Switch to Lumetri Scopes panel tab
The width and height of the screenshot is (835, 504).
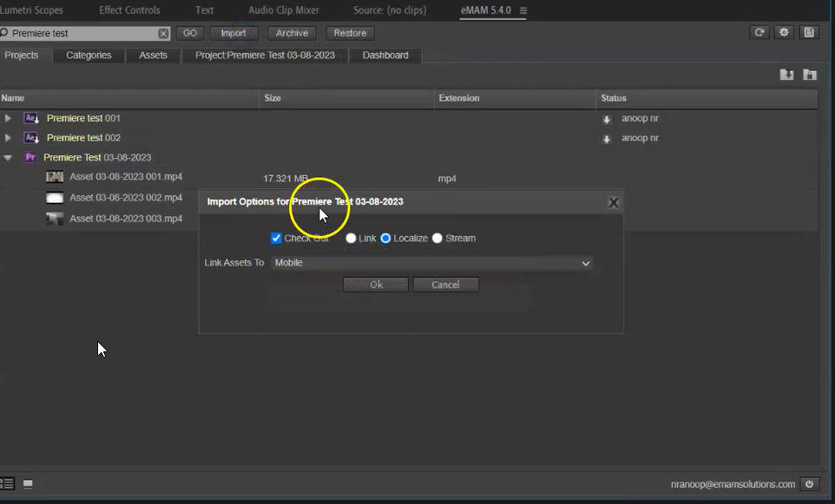click(x=31, y=10)
